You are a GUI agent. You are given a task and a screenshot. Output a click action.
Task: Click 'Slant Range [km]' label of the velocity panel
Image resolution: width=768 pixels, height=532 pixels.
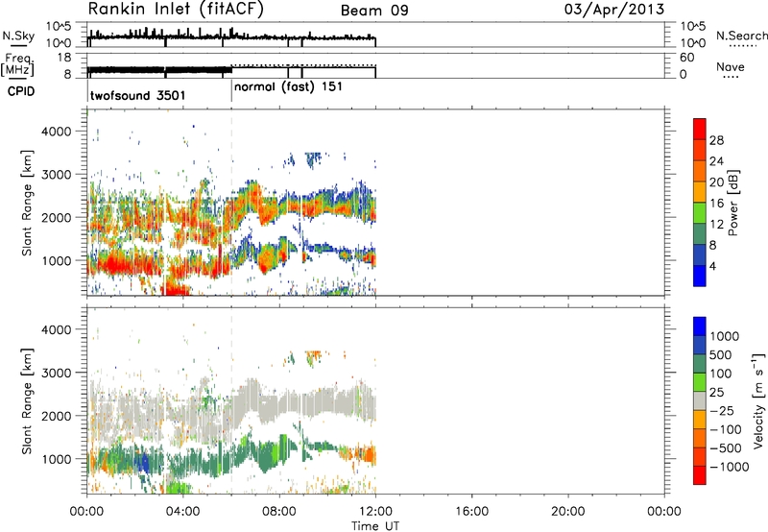27,400
